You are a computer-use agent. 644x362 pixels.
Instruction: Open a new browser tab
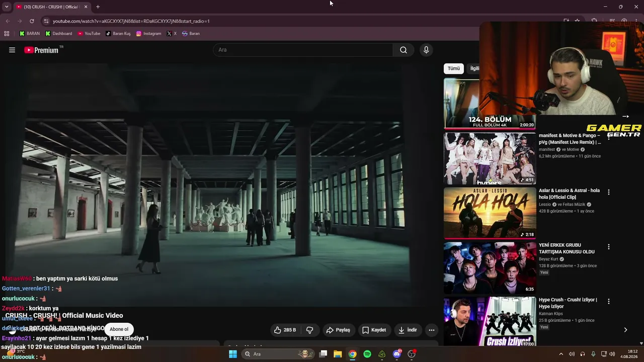click(x=98, y=7)
